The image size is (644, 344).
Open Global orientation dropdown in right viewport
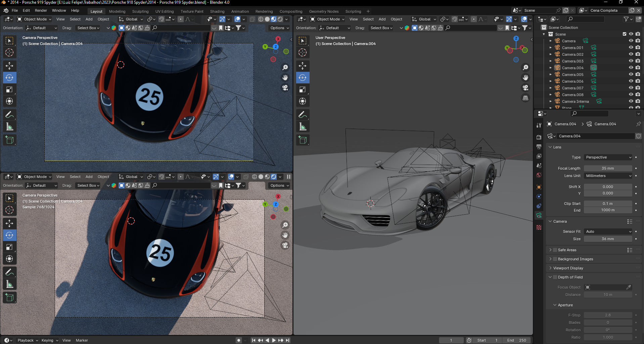tap(424, 19)
